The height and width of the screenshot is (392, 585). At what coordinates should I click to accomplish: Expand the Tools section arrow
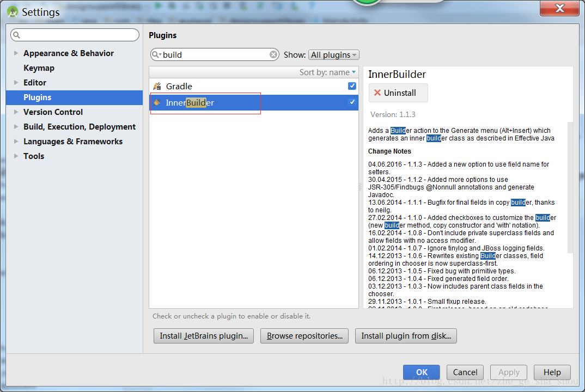(16, 156)
